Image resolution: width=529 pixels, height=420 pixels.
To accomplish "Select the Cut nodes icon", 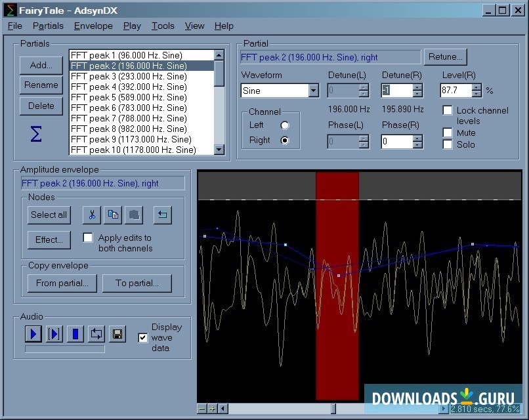I will pos(91,215).
